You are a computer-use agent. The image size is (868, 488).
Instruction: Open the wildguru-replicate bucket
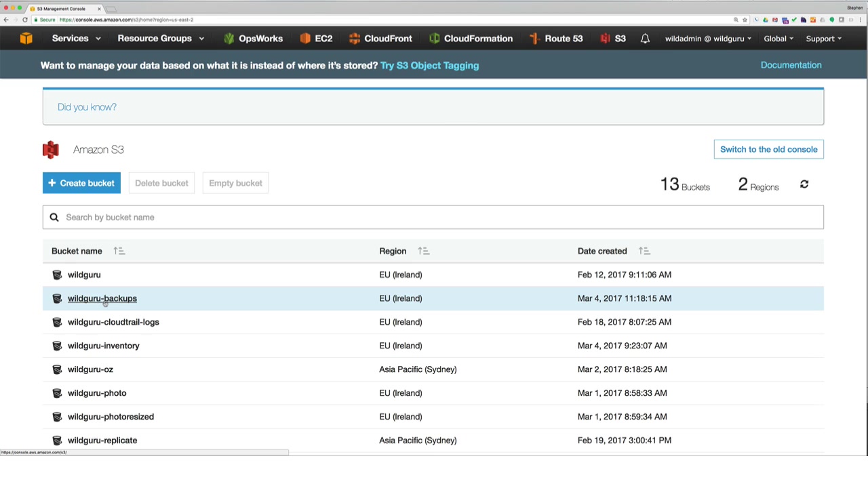[102, 441]
